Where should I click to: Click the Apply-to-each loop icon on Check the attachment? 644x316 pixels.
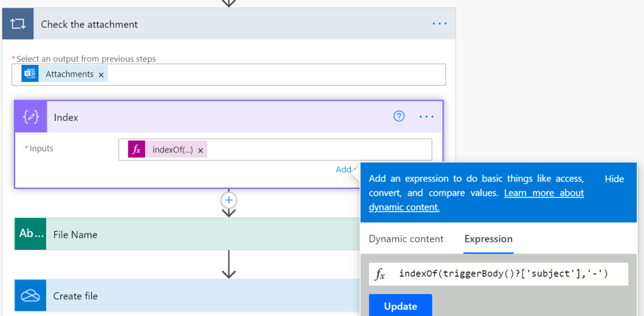click(18, 24)
